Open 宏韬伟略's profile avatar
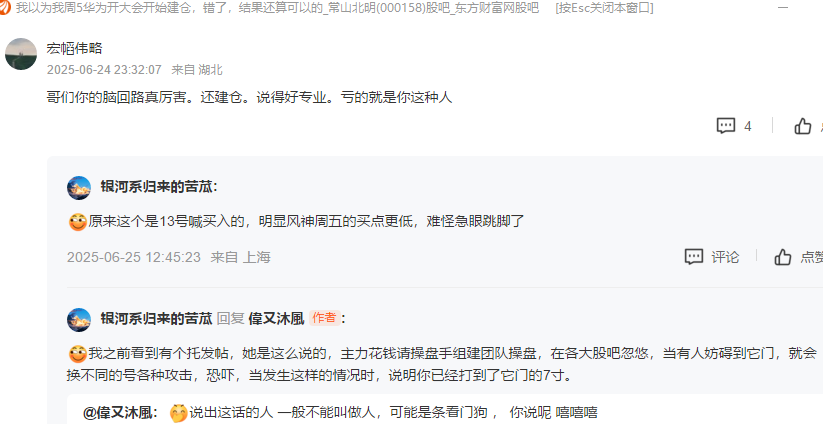 point(21,54)
